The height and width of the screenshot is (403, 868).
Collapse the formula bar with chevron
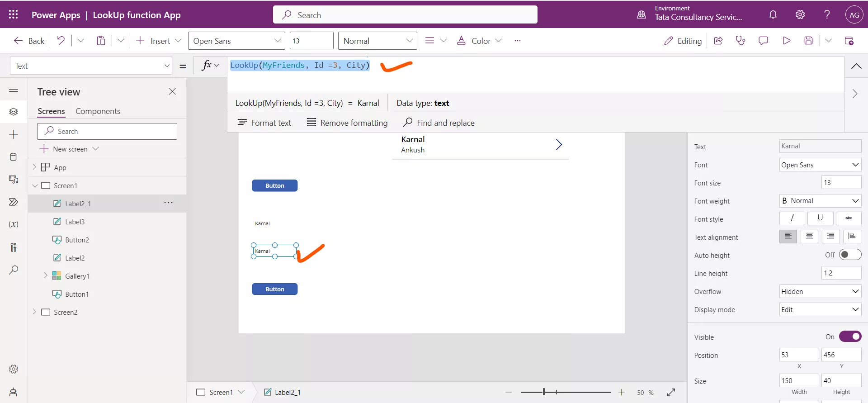(856, 66)
